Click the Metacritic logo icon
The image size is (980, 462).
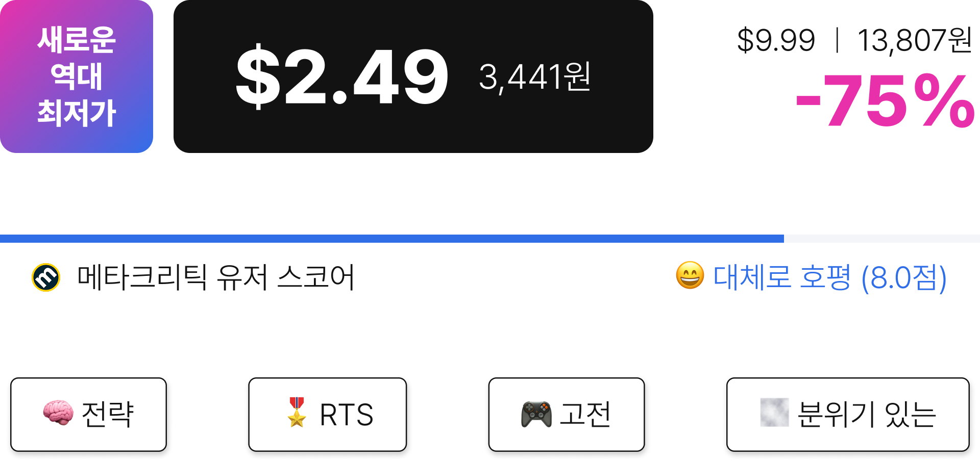click(46, 277)
